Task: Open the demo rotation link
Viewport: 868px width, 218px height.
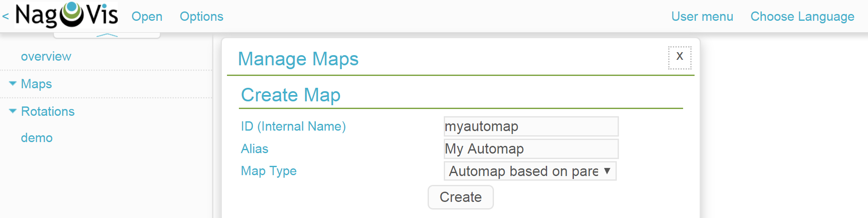Action: pyautogui.click(x=37, y=138)
